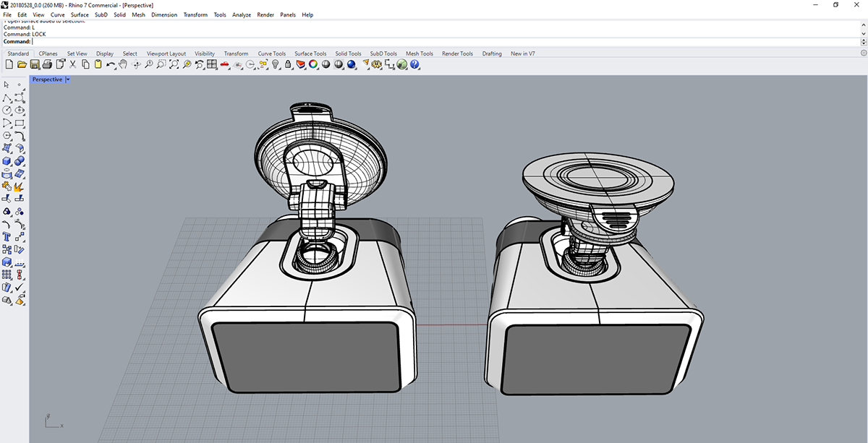Image resolution: width=868 pixels, height=443 pixels.
Task: Open the color wheel material icon
Action: 313,65
